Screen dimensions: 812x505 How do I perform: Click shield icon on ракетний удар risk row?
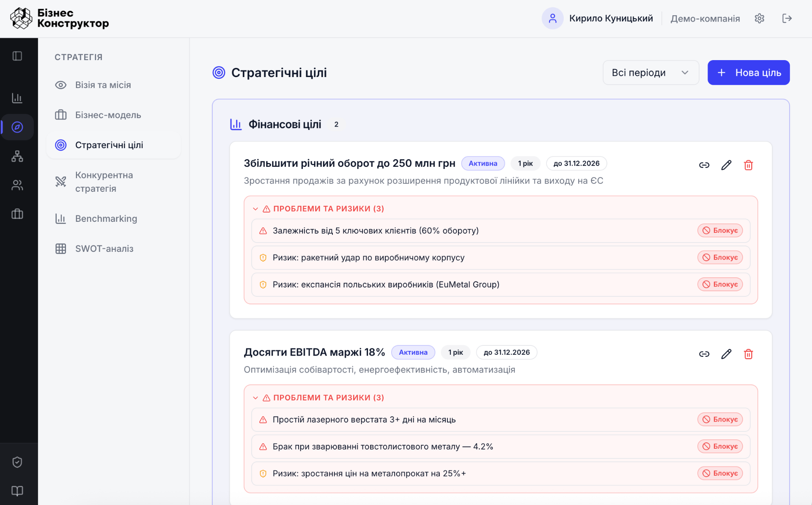(x=263, y=257)
